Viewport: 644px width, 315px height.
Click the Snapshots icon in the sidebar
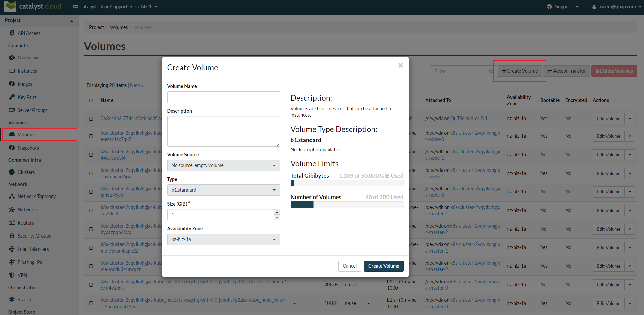[x=12, y=148]
